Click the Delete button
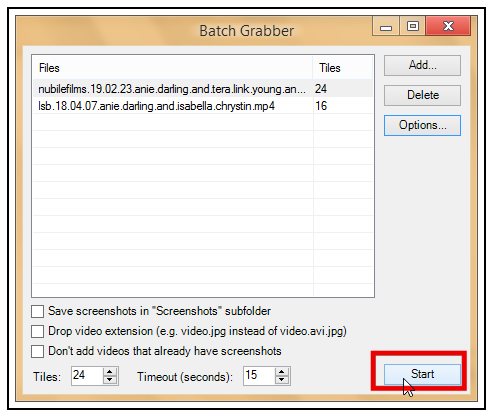Image resolution: width=493 pixels, height=417 pixels. [x=422, y=95]
